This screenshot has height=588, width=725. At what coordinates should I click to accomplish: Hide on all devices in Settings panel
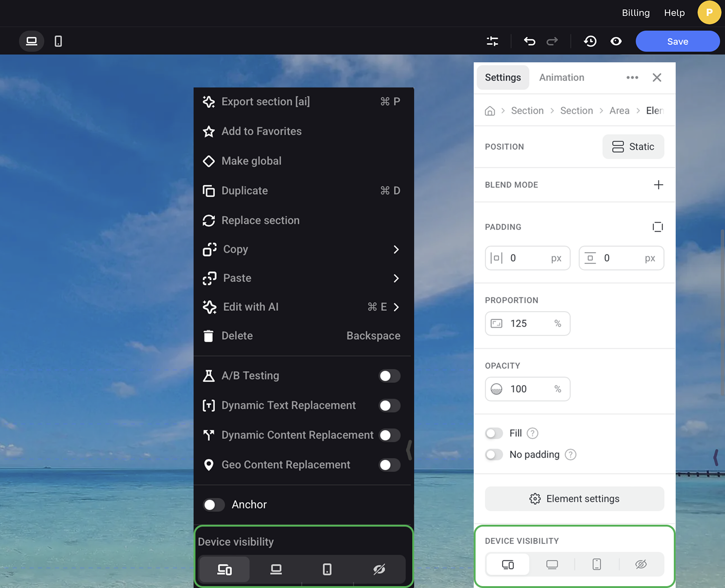(641, 564)
